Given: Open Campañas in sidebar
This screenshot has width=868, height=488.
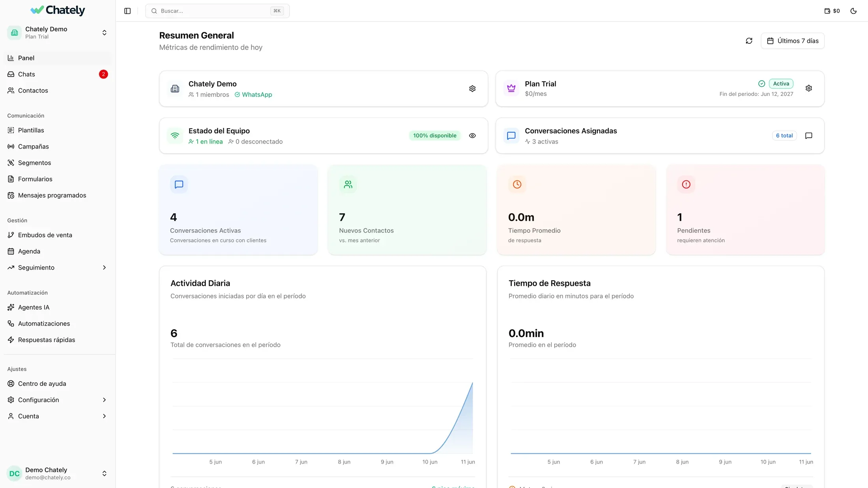Looking at the screenshot, I should (58, 147).
